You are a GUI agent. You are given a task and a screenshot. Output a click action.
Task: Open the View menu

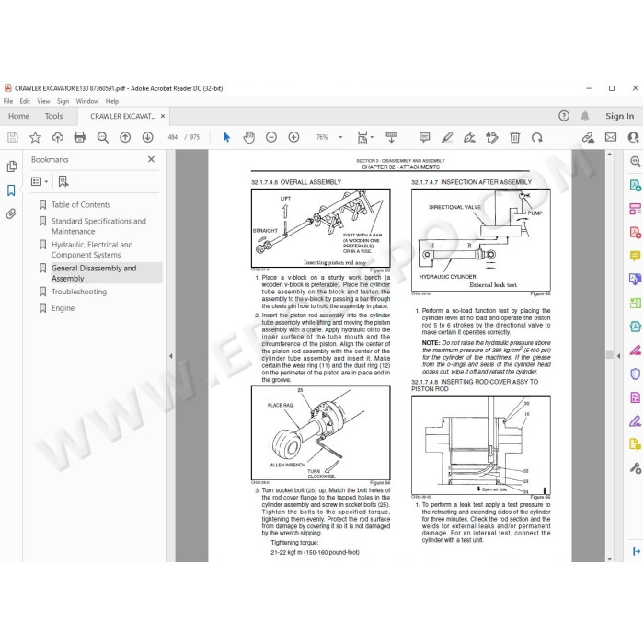pos(43,101)
